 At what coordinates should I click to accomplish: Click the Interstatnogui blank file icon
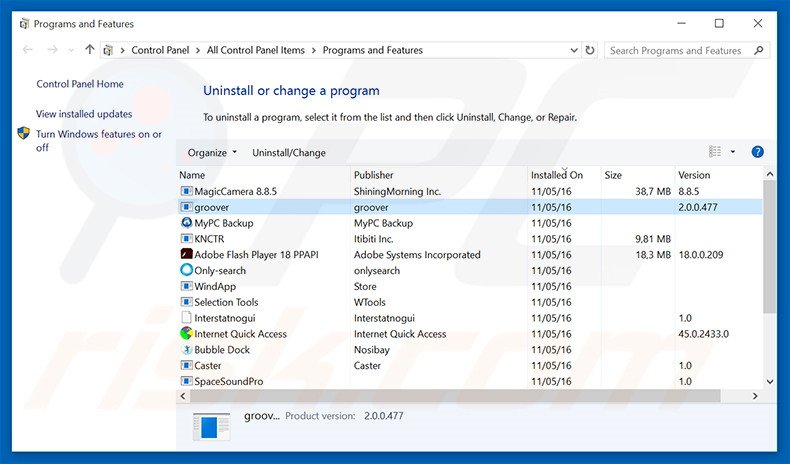click(186, 318)
